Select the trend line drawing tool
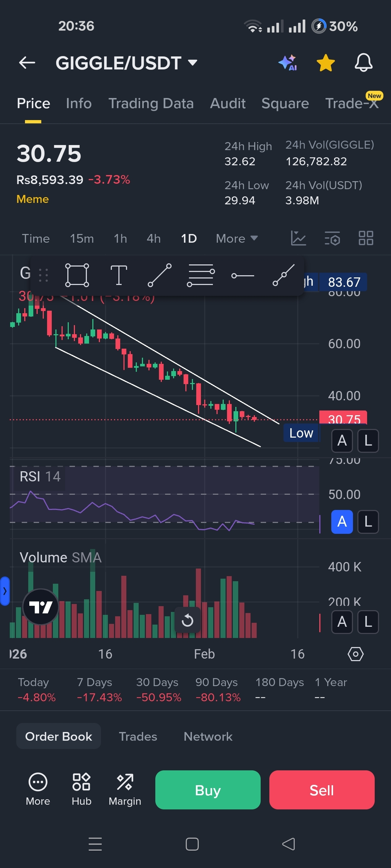Image resolution: width=391 pixels, height=868 pixels. (160, 275)
